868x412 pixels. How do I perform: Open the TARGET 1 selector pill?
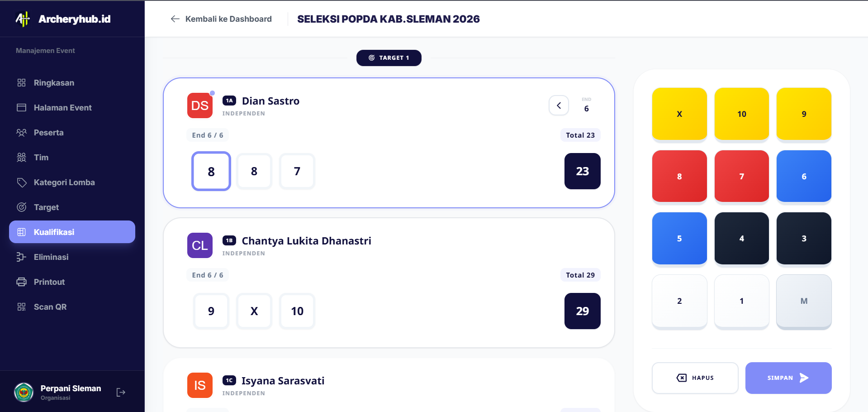[389, 58]
